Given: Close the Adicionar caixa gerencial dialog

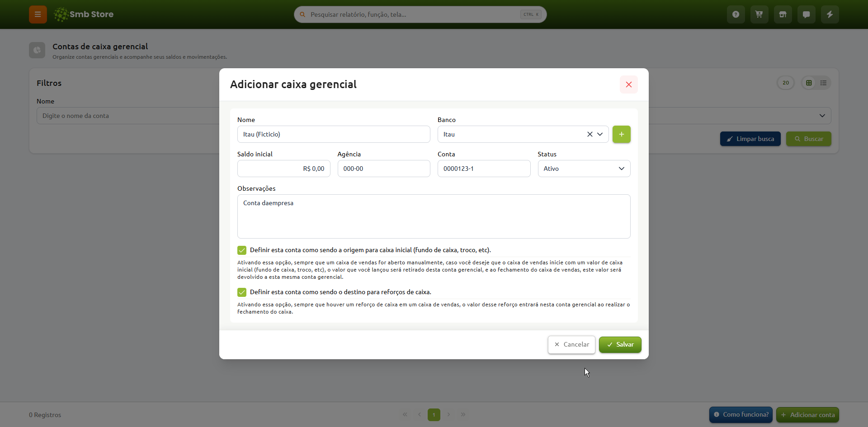Looking at the screenshot, I should pos(629,84).
